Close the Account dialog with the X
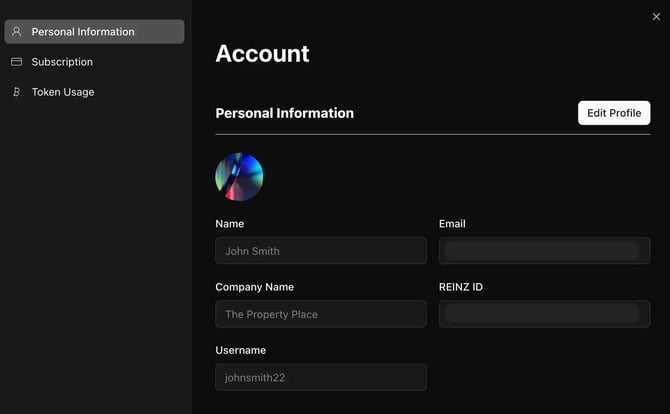 point(656,16)
